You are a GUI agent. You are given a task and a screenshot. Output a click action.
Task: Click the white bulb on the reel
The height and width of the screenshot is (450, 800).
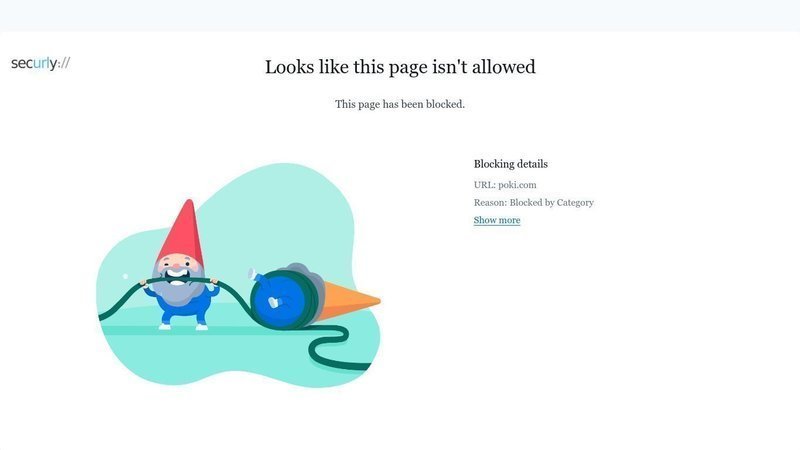(x=274, y=302)
